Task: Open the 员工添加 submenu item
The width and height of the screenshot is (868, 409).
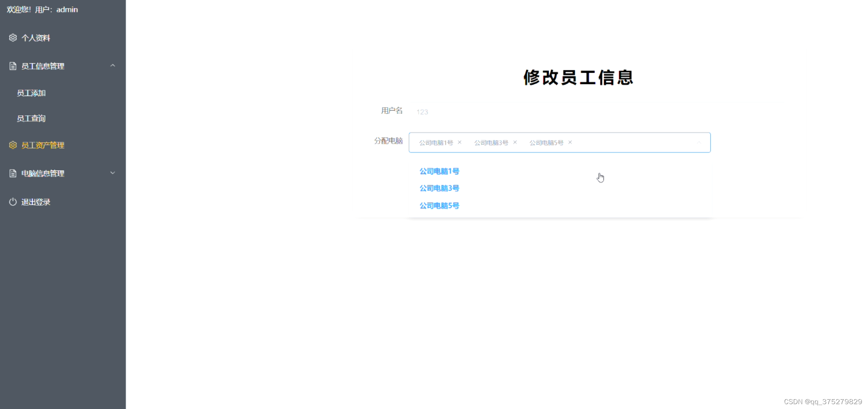Action: click(63, 93)
